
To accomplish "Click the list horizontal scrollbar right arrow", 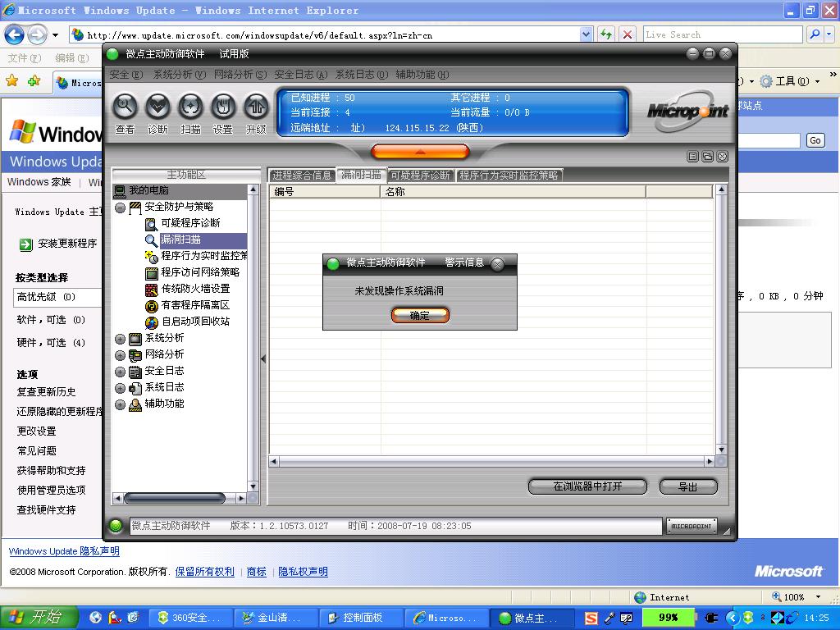I will click(x=710, y=461).
